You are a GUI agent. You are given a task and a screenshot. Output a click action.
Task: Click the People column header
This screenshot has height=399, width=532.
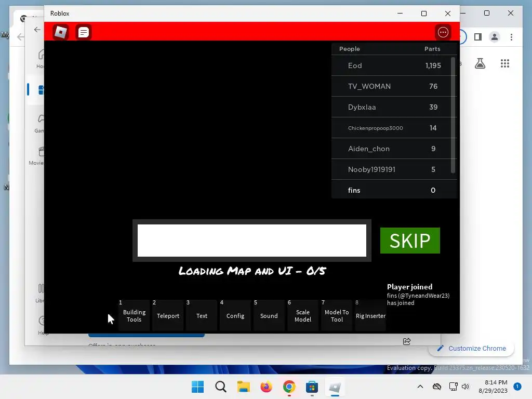(350, 49)
